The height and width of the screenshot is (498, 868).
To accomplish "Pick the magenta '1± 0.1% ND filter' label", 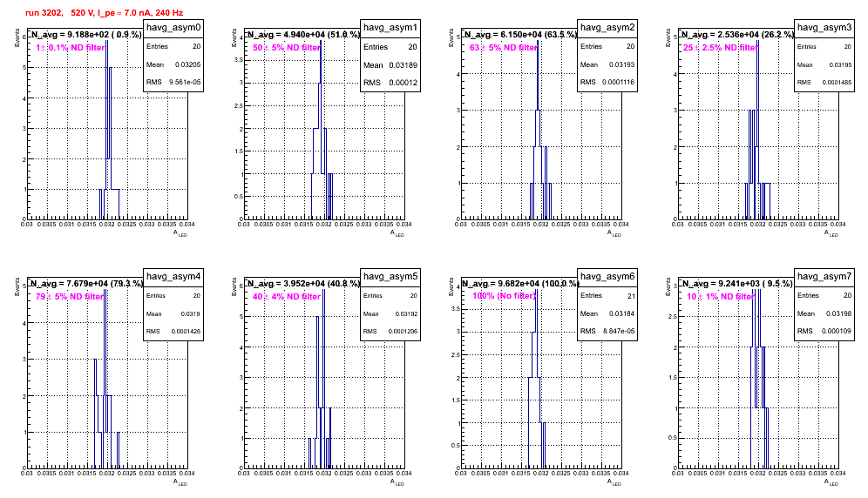I will [x=71, y=48].
